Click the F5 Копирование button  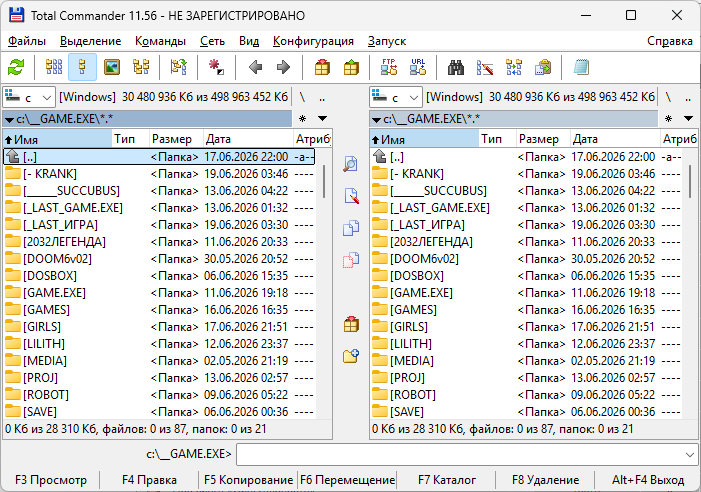tap(249, 480)
